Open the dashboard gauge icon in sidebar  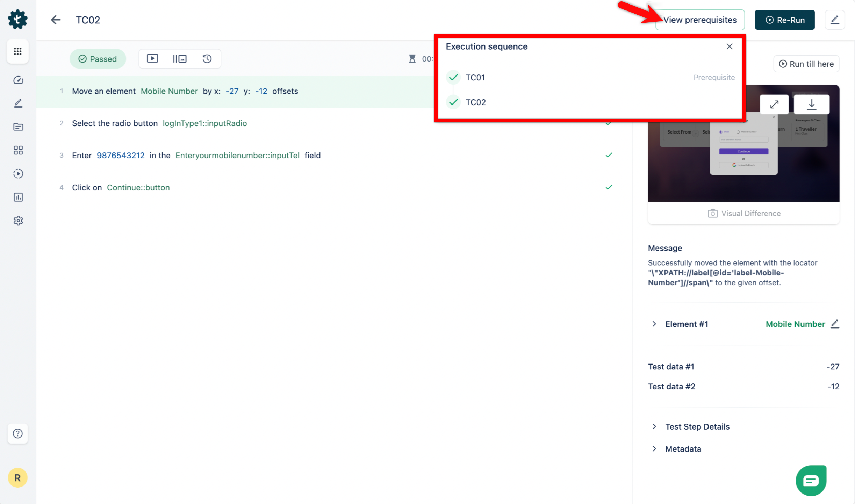pos(18,80)
